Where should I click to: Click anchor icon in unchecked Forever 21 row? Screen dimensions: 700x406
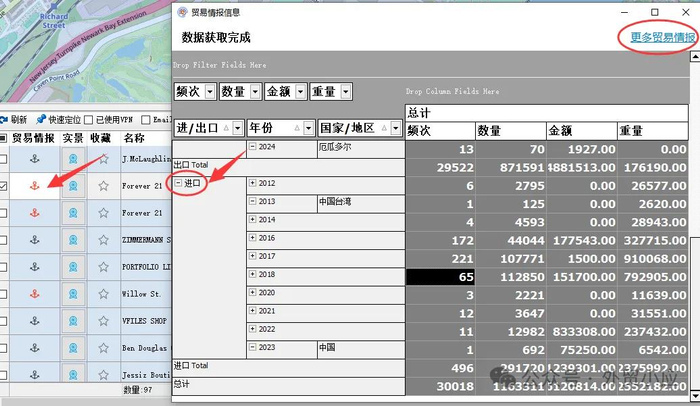coord(35,213)
